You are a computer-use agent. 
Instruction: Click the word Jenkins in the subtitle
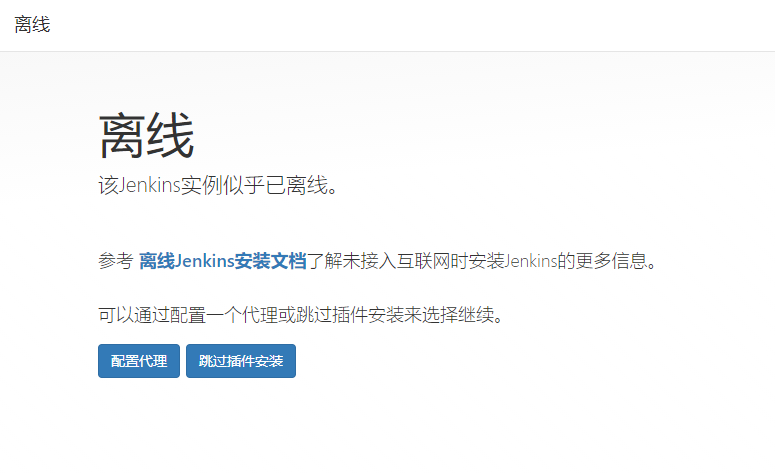click(150, 186)
